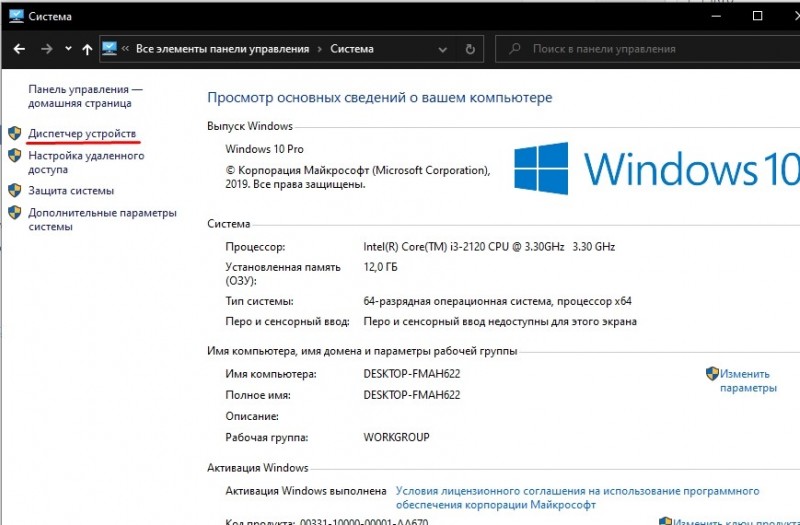Click the System window title bar icon
Screen dimensions: 800x525
click(x=16, y=16)
